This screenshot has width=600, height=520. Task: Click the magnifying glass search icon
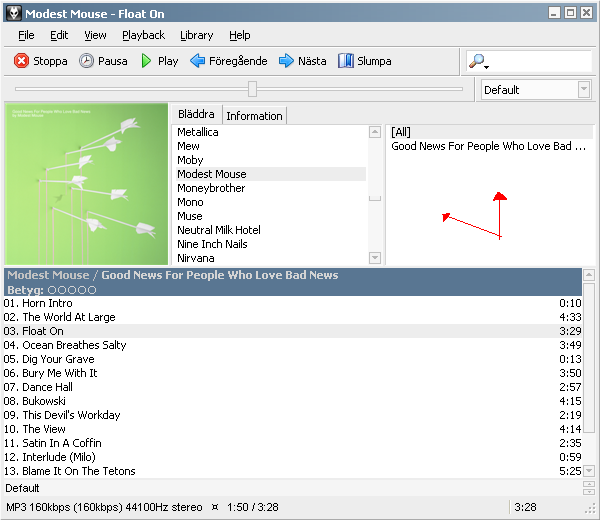coord(477,62)
